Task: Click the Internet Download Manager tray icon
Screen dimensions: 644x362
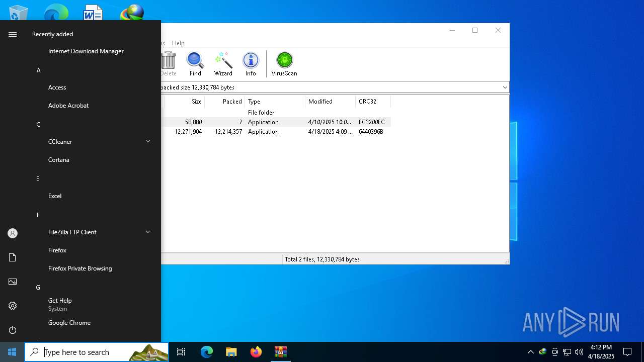Action: point(542,352)
